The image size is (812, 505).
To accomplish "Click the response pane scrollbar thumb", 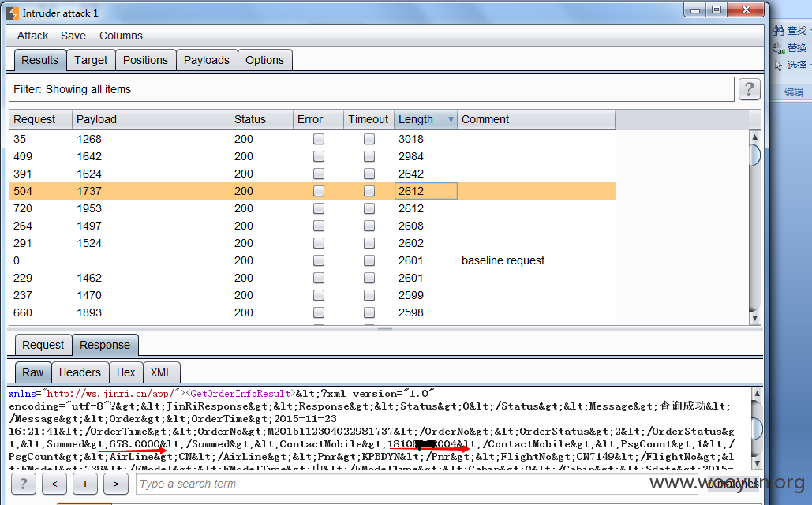I will (757, 429).
